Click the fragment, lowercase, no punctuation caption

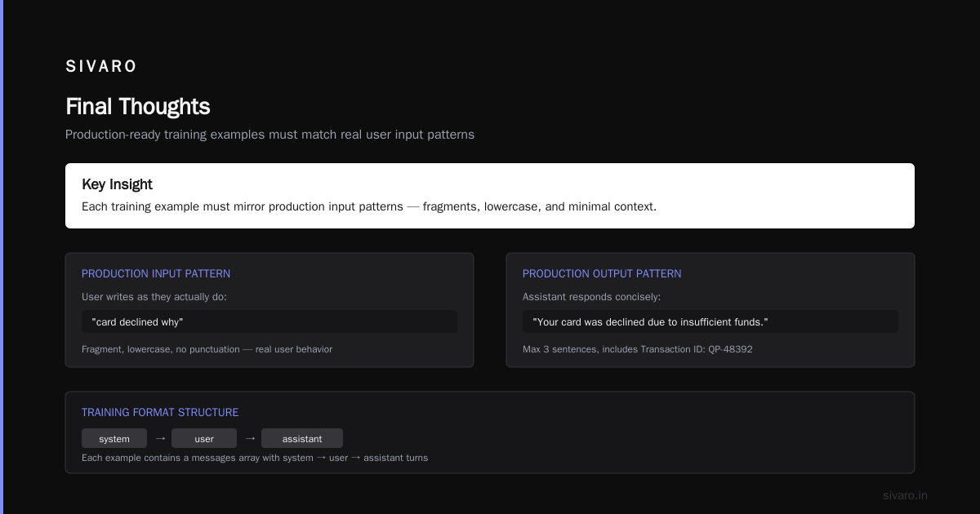pos(207,349)
